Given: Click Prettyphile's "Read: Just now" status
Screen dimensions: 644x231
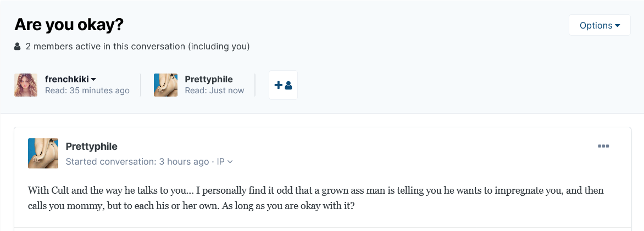Looking at the screenshot, I should click(x=214, y=91).
